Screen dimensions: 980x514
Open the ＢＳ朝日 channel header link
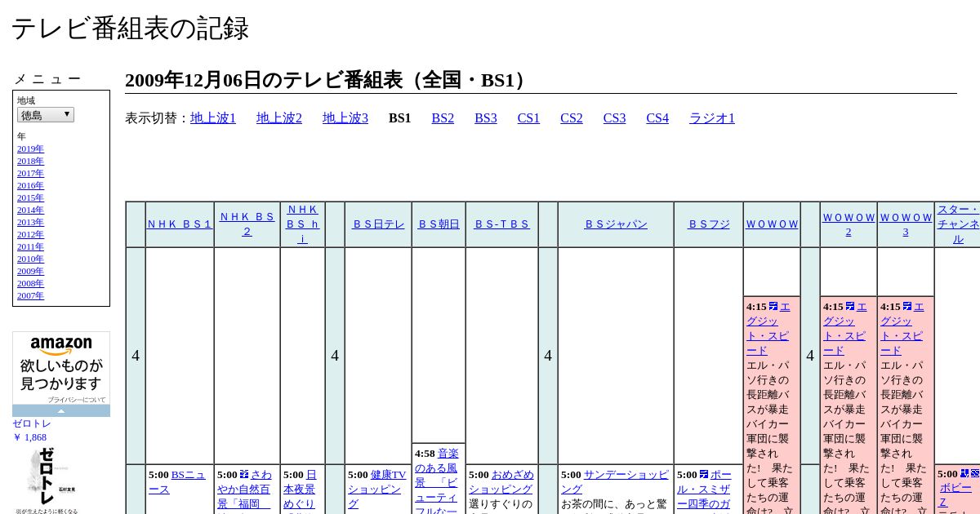click(439, 224)
